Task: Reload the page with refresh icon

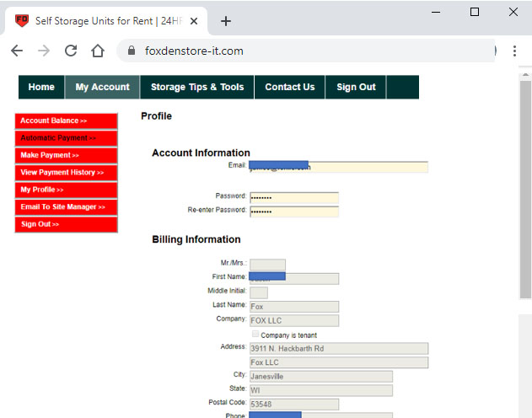Action: 71,51
